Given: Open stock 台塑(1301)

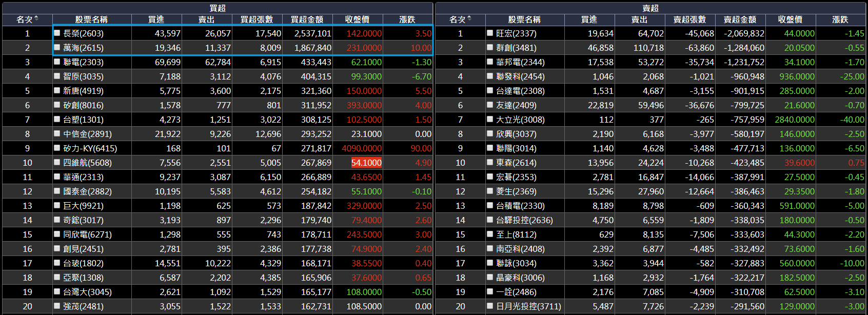Looking at the screenshot, I should [83, 120].
